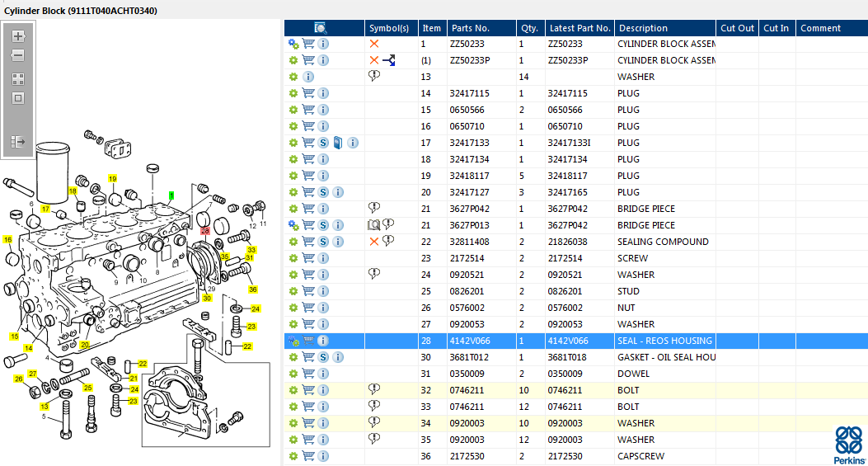Select callout 19 on the diagram
868x466 pixels.
(x=112, y=179)
